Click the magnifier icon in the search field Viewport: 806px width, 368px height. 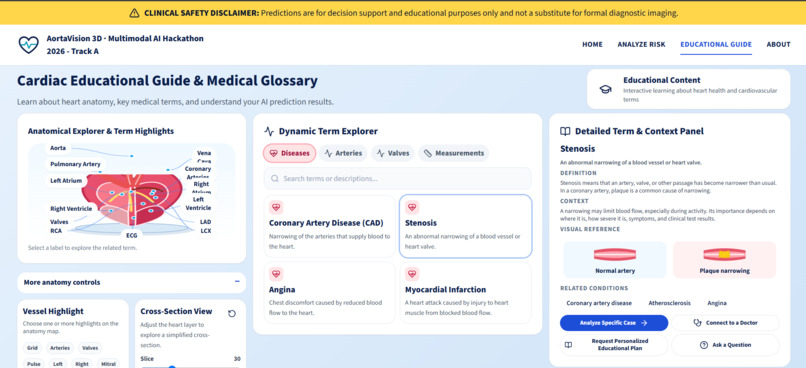274,179
